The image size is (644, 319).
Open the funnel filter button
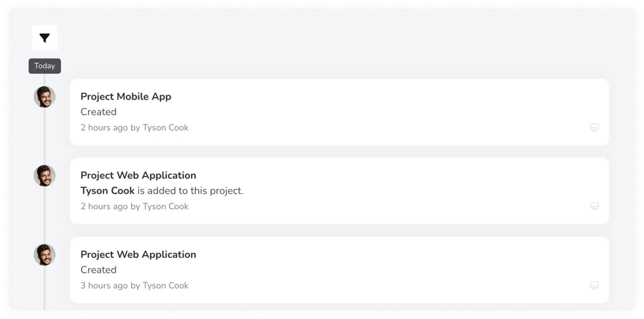point(44,39)
